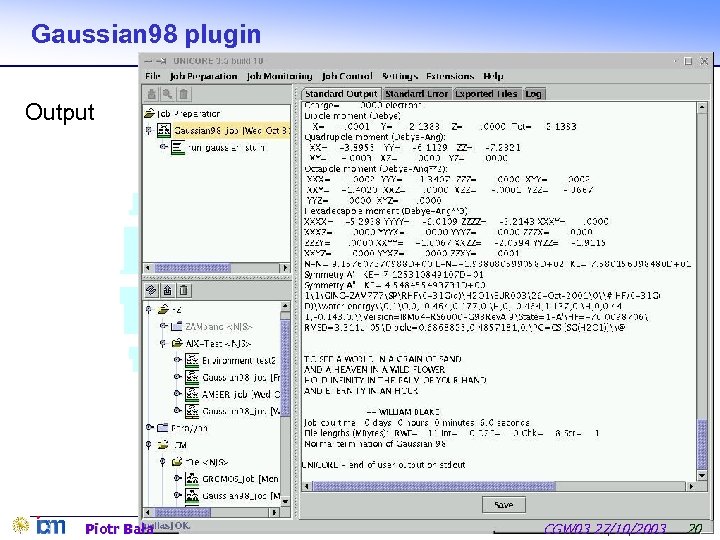The image size is (720, 540).
Task: Collapse the top folder in monitoring tree
Action: pyautogui.click(x=148, y=309)
